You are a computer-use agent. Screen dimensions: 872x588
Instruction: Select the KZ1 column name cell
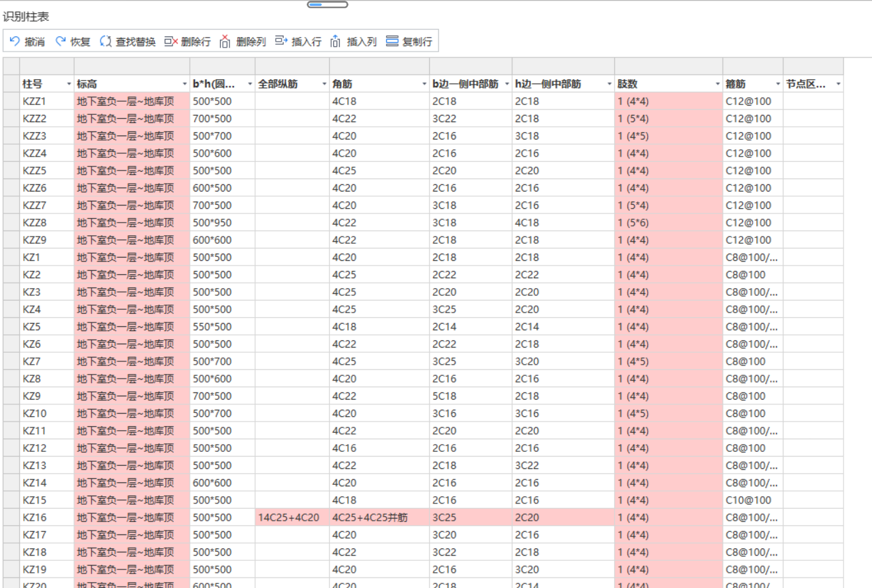[47, 258]
